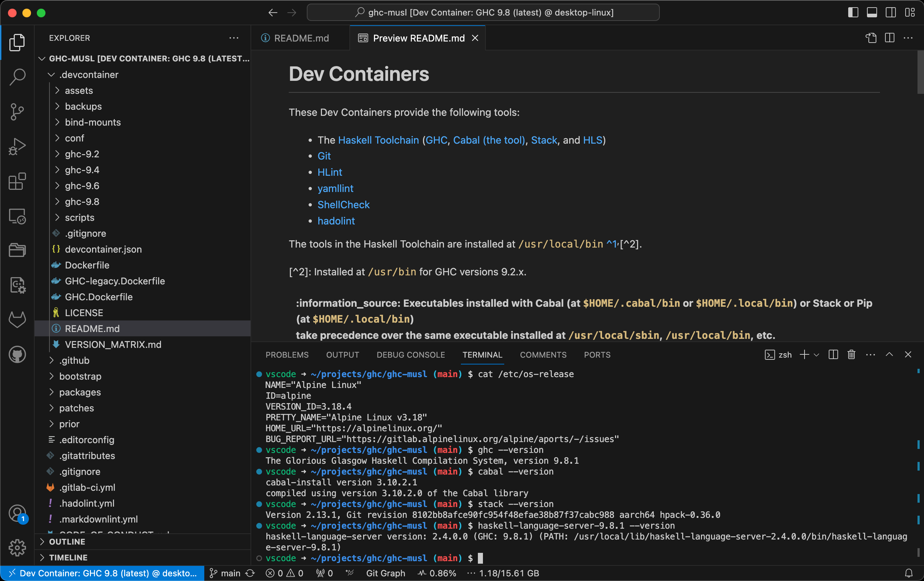
Task: Toggle the terminal maximize button
Action: [x=890, y=355]
